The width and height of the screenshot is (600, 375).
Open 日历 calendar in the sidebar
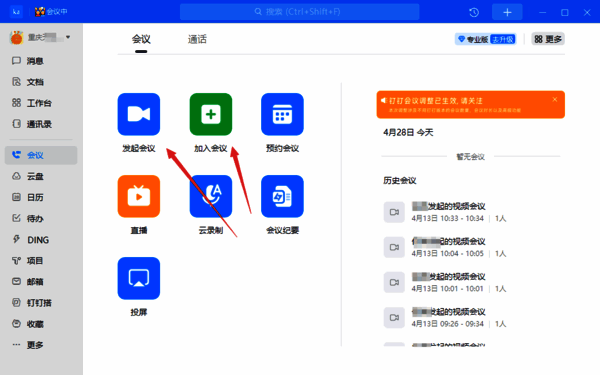[x=41, y=197]
